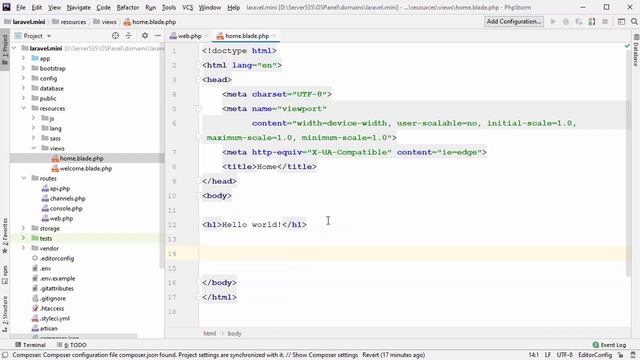Click the views breadcrumb

click(105, 22)
